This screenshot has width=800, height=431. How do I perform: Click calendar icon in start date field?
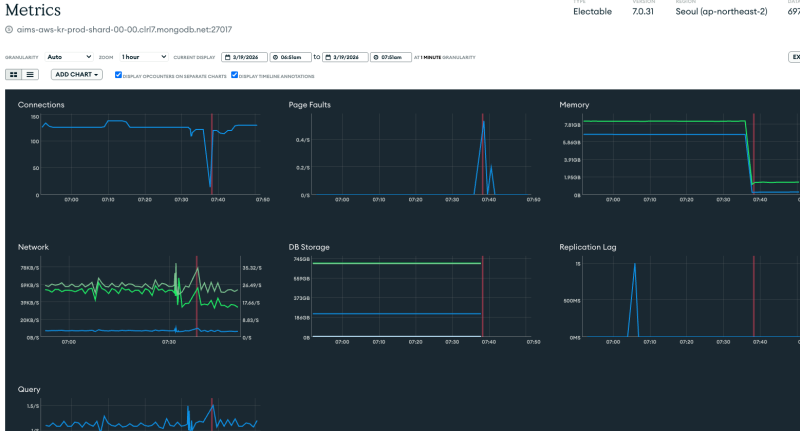pyautogui.click(x=228, y=57)
